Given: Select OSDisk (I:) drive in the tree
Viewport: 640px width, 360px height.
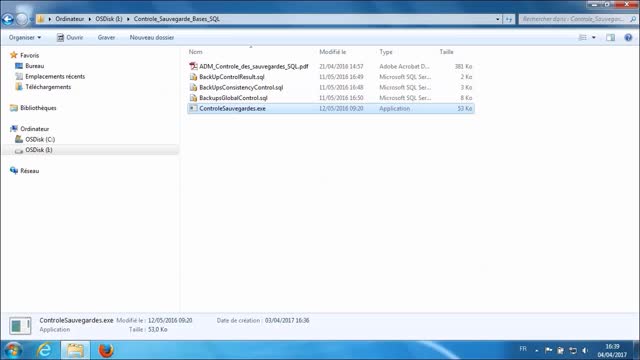Looking at the screenshot, I should click(x=38, y=150).
